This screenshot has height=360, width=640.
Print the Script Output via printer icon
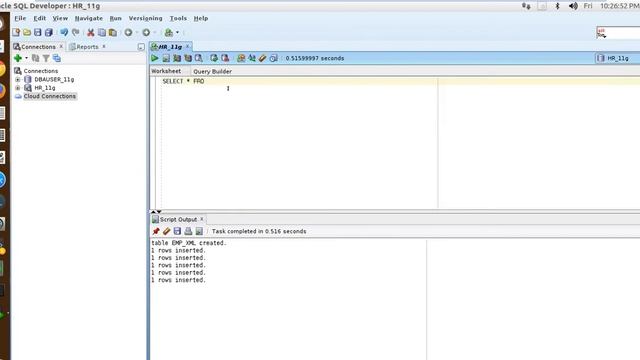coord(188,231)
